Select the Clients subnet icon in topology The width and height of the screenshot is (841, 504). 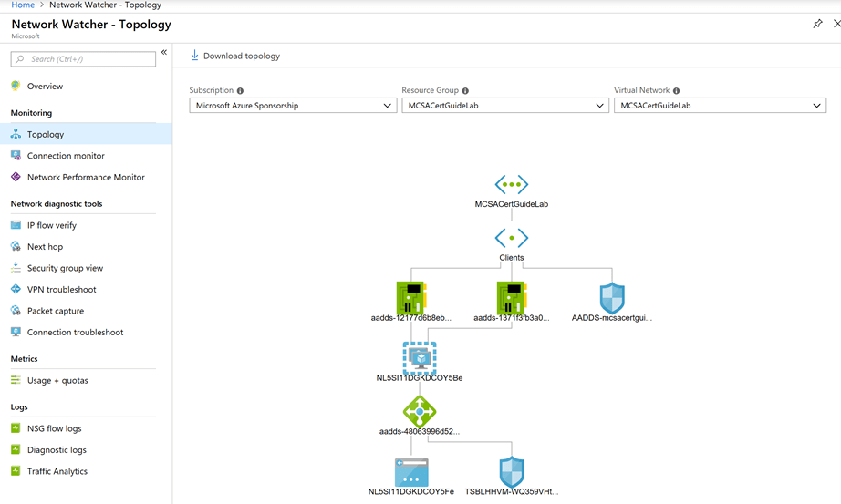coord(511,238)
